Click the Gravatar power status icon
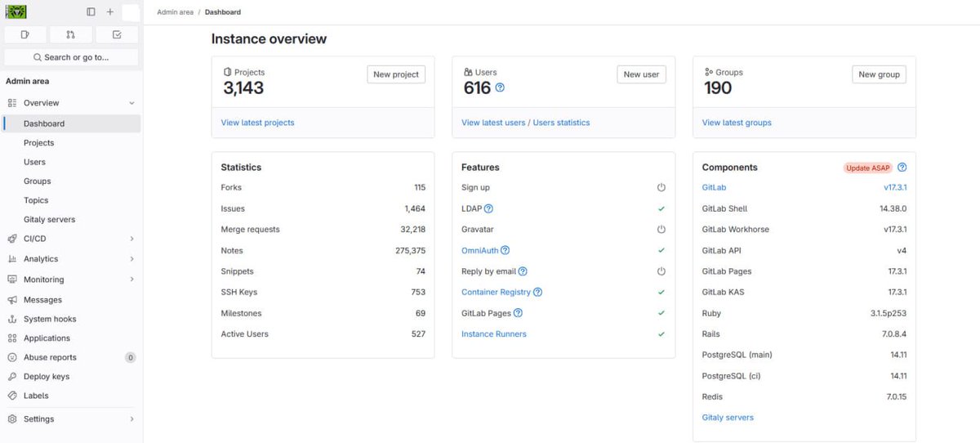The height and width of the screenshot is (443, 980). tap(661, 230)
